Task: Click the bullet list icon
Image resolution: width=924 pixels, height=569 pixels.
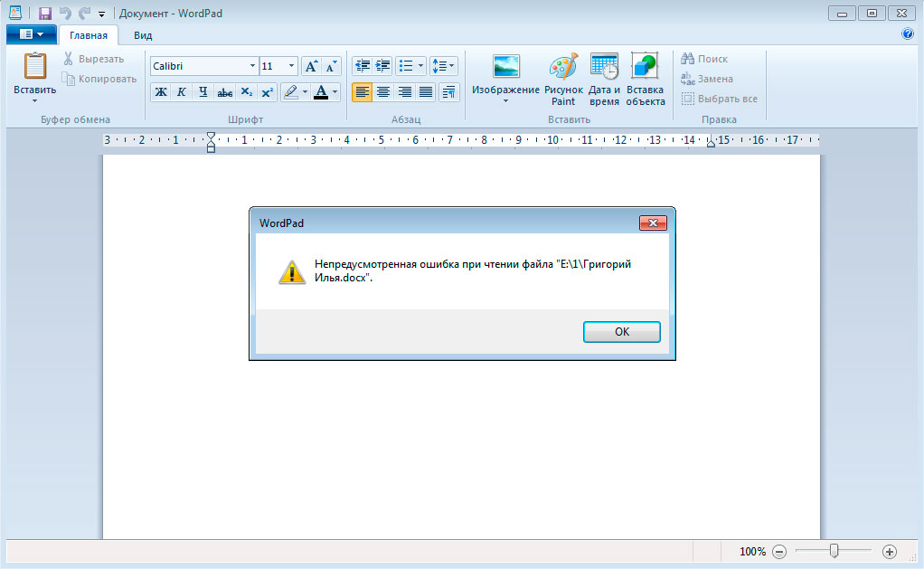Action: click(x=406, y=65)
